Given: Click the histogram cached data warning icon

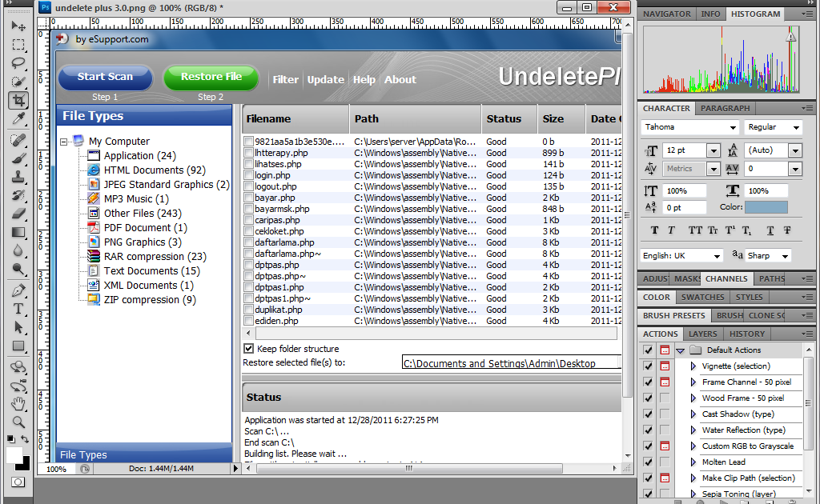Looking at the screenshot, I should [790, 37].
